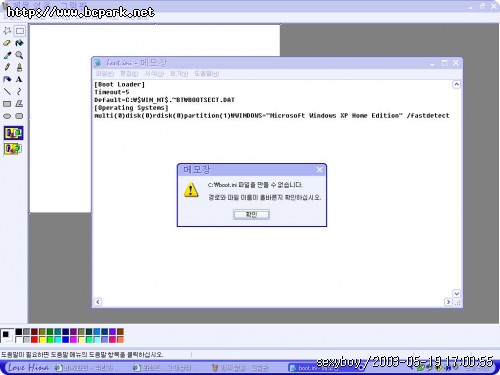Open the 편집 menu in Notepad
This screenshot has width=500, height=375.
129,74
